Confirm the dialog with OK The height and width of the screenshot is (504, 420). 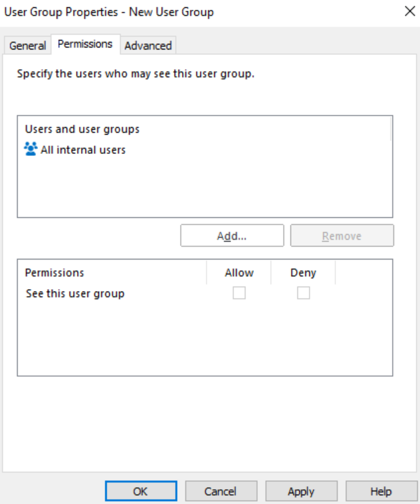(x=141, y=491)
